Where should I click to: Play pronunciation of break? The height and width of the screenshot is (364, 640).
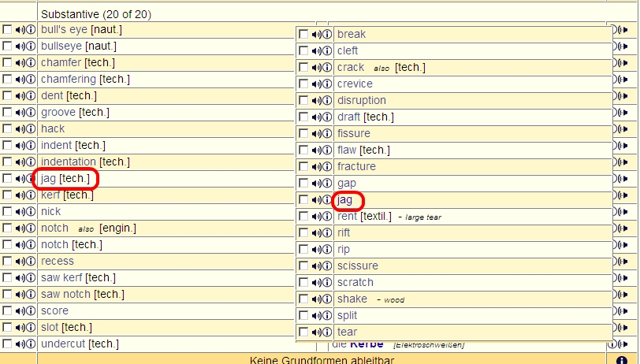316,35
